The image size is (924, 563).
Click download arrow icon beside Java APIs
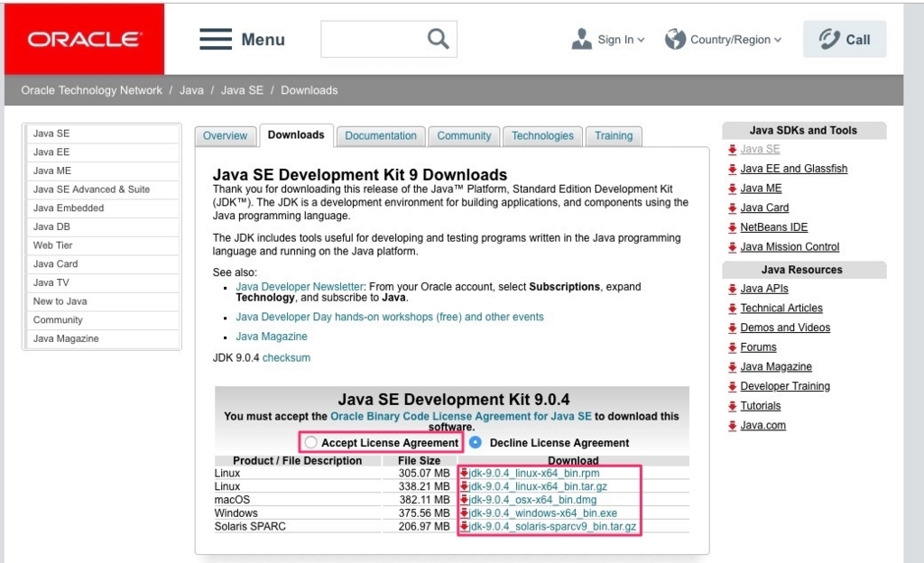732,289
